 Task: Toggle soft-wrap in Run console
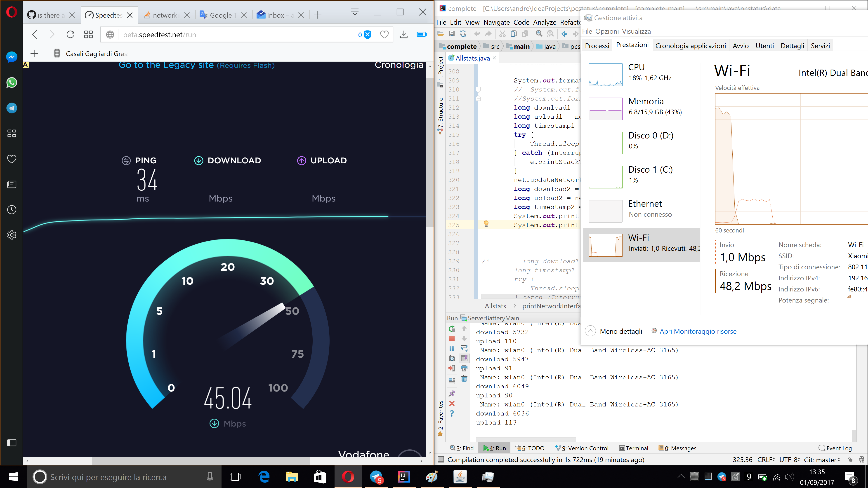[464, 348]
